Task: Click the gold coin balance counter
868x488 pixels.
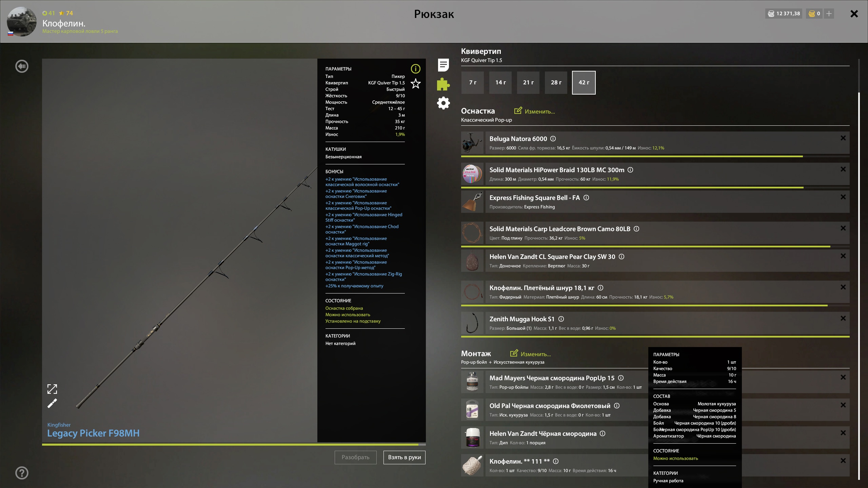Action: click(x=814, y=14)
